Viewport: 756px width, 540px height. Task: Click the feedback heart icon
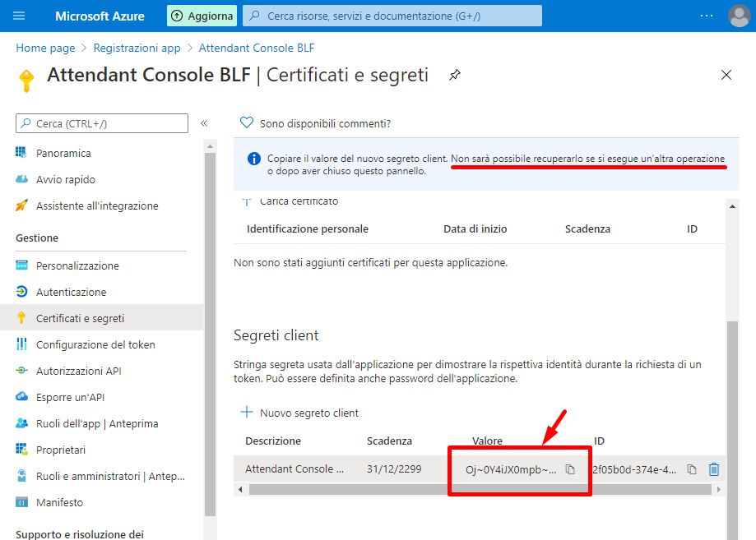tap(246, 122)
